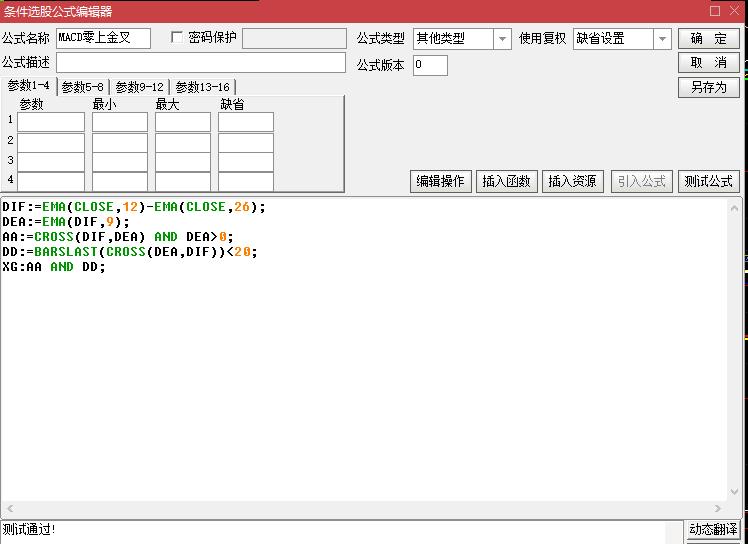Screen dimensions: 748x544
Task: Click the 公式版本 input field
Action: tap(430, 65)
